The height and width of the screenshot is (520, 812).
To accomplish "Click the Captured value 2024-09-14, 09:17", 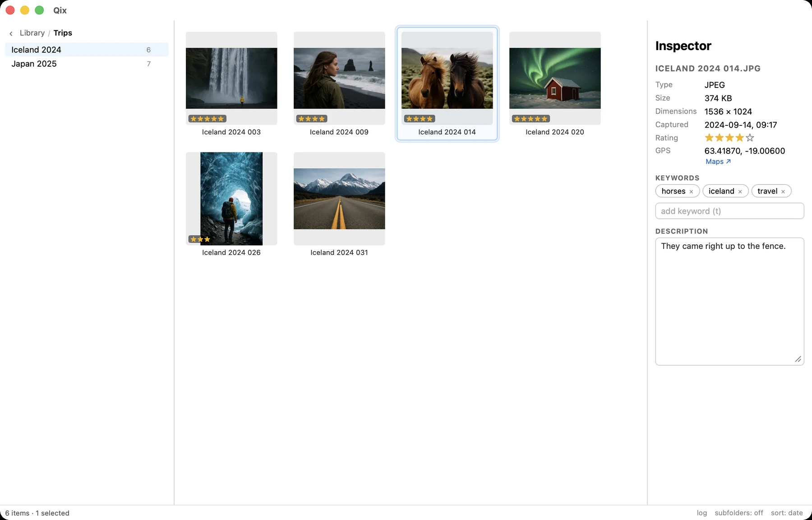I will click(x=741, y=125).
